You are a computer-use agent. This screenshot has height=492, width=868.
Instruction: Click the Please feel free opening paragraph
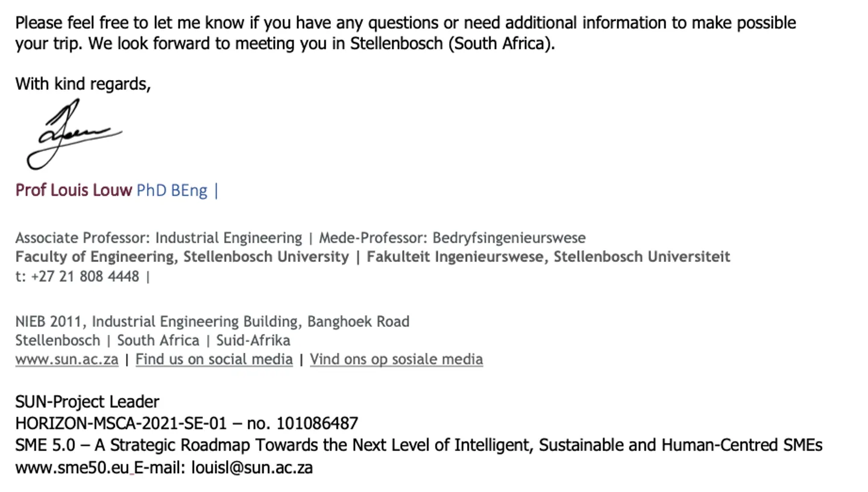[x=406, y=33]
